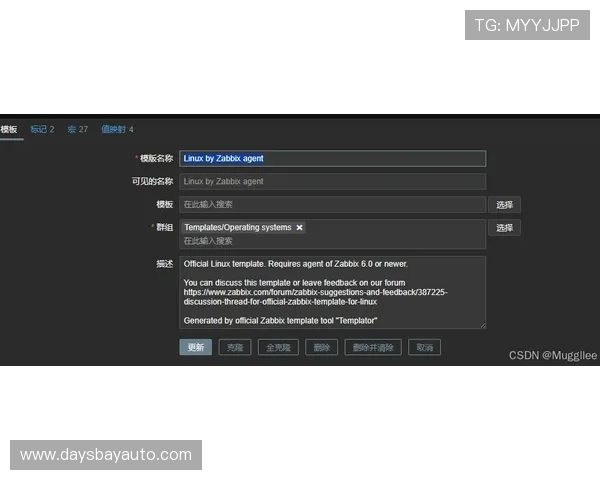Viewport: 600px width, 480px height.
Task: Click the 全克隆 full clone button
Action: pyautogui.click(x=278, y=347)
